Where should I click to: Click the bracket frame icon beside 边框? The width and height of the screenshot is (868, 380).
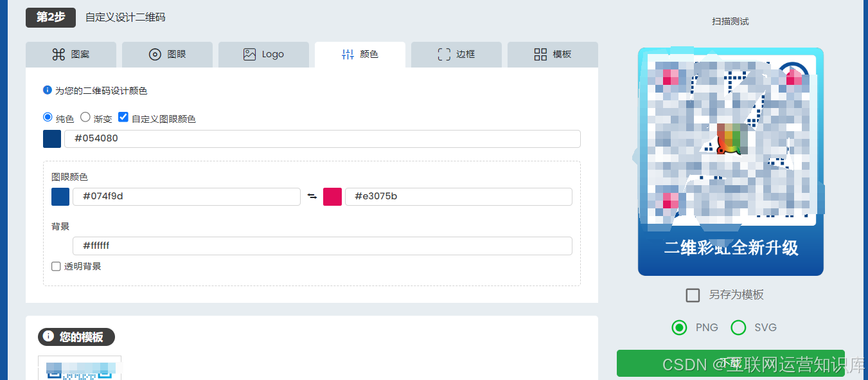(x=444, y=55)
